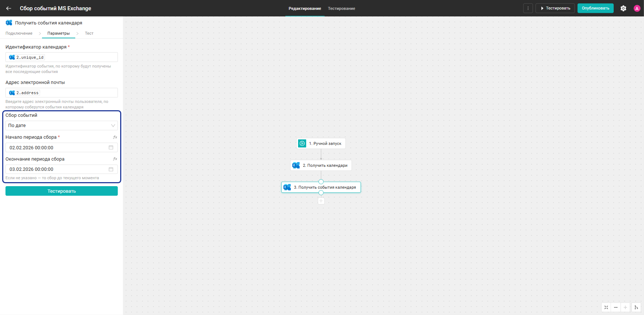Screen dimensions: 644x315
Task: Open the Подключение step tab
Action: [x=19, y=33]
